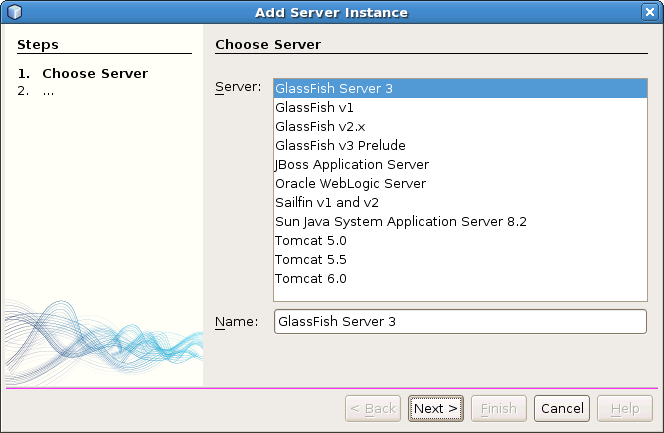Close the Add Server Instance dialog
The width and height of the screenshot is (664, 433).
649,12
